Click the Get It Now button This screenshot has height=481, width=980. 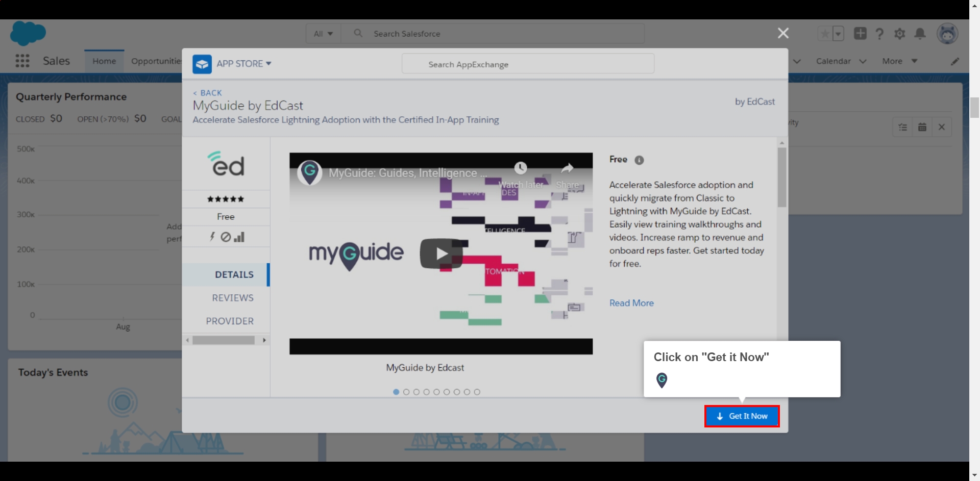(742, 416)
